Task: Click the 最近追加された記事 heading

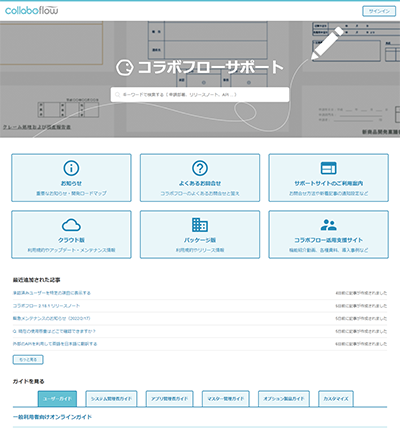Action: click(x=37, y=280)
